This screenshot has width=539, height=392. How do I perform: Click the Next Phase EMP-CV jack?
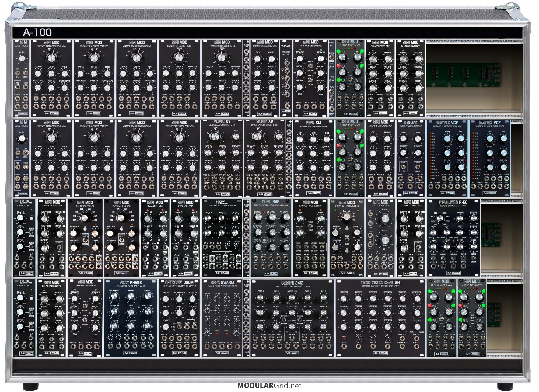(x=135, y=346)
